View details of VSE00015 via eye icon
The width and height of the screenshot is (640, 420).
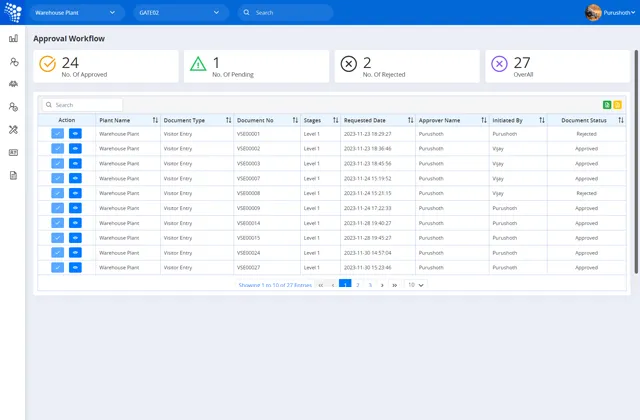pyautogui.click(x=75, y=238)
